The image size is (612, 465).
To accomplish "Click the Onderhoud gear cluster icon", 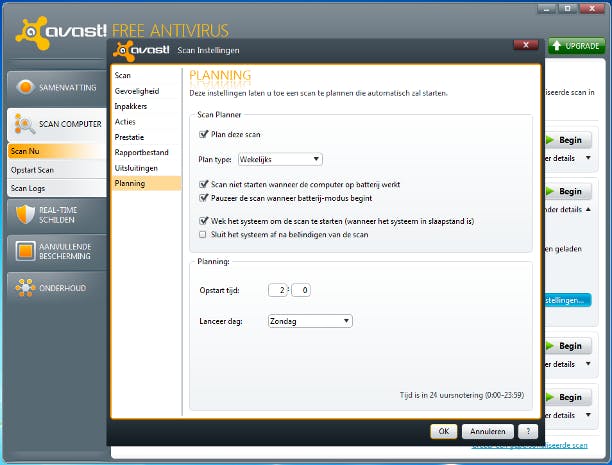I will pyautogui.click(x=25, y=288).
